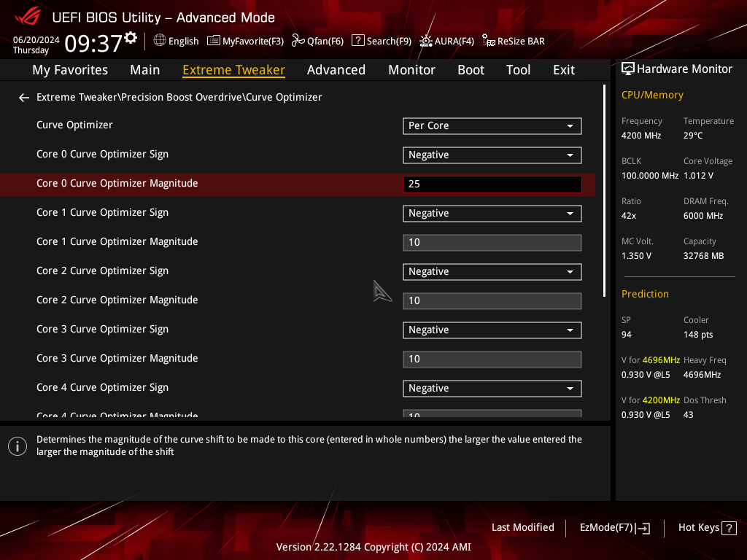
Task: Click the 29°C Temperature value
Action: 693,136
